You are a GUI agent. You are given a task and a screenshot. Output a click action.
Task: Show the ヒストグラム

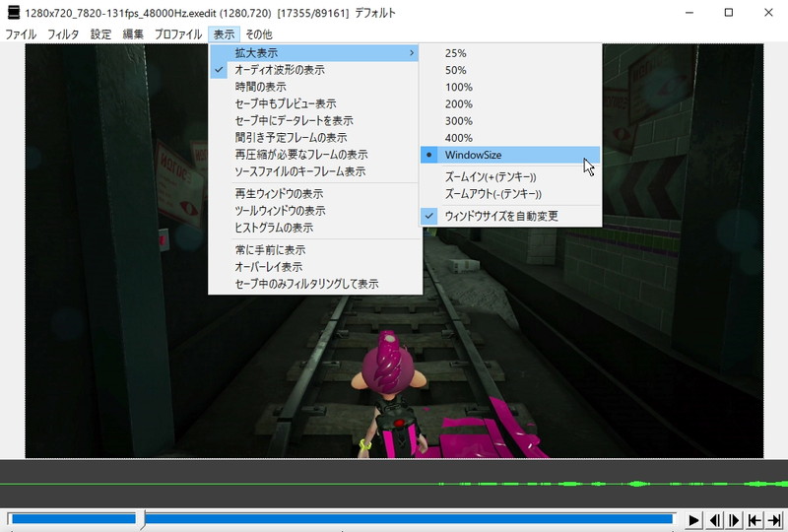coord(314,228)
